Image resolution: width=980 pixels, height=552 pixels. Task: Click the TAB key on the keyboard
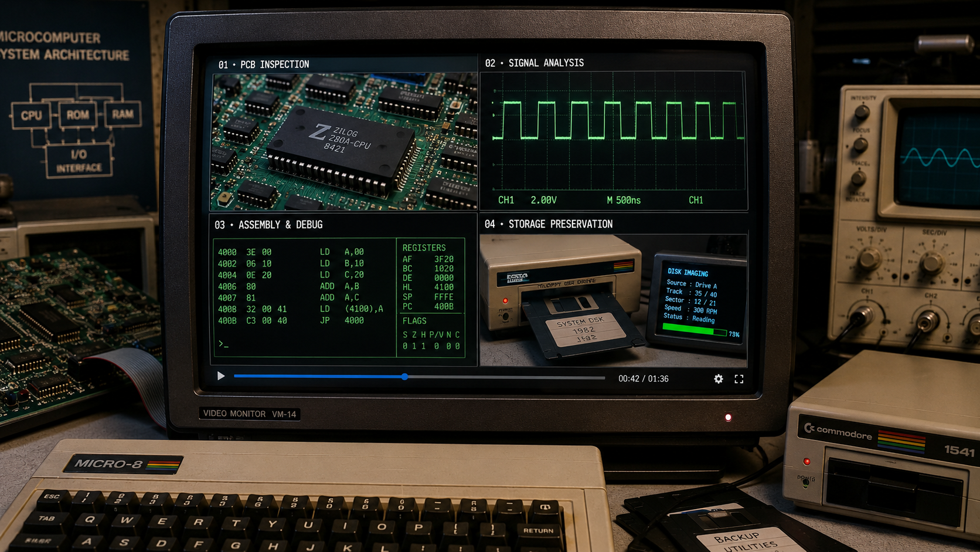click(47, 519)
